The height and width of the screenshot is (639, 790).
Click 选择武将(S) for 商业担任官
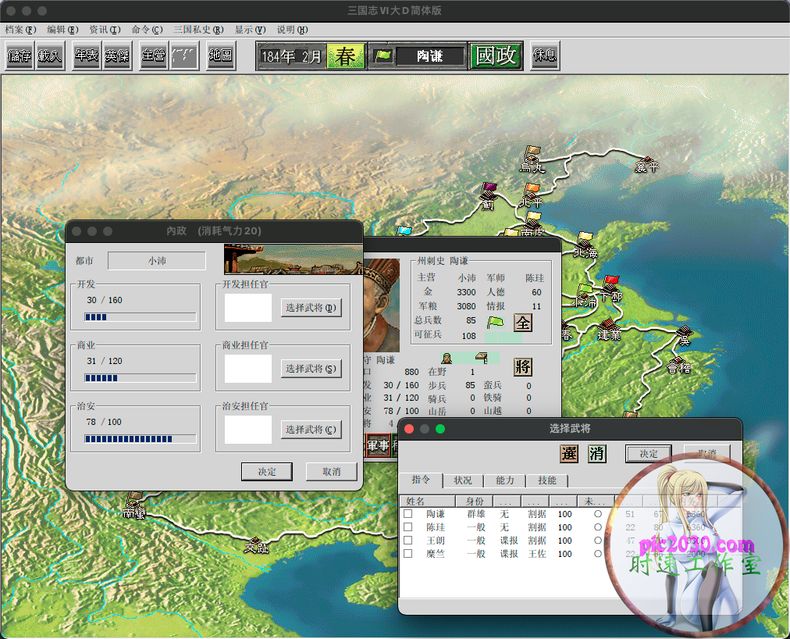point(311,368)
